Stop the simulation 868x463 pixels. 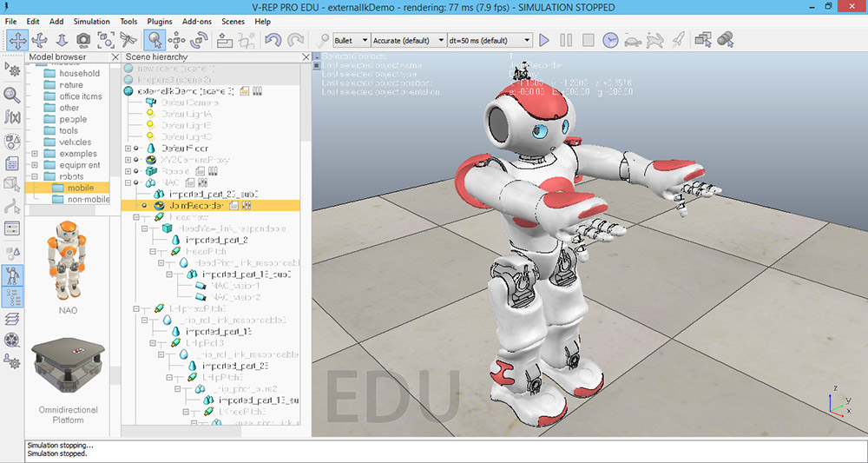pyautogui.click(x=588, y=41)
